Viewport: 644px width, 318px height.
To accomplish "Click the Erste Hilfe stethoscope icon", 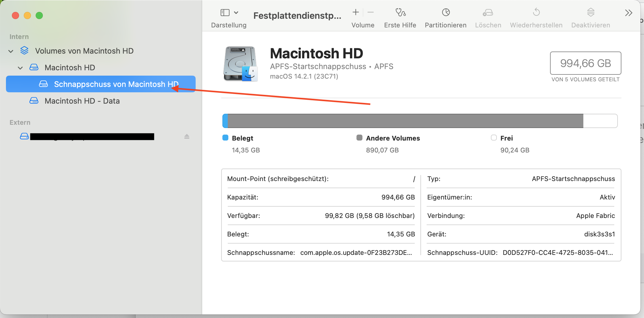I will click(400, 13).
